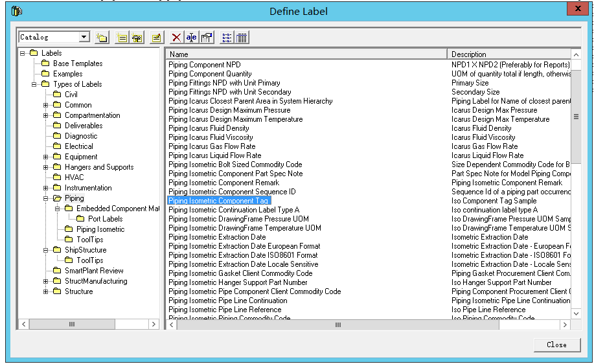The width and height of the screenshot is (594, 364).
Task: Click the Properties toolbar icon
Action: (207, 38)
